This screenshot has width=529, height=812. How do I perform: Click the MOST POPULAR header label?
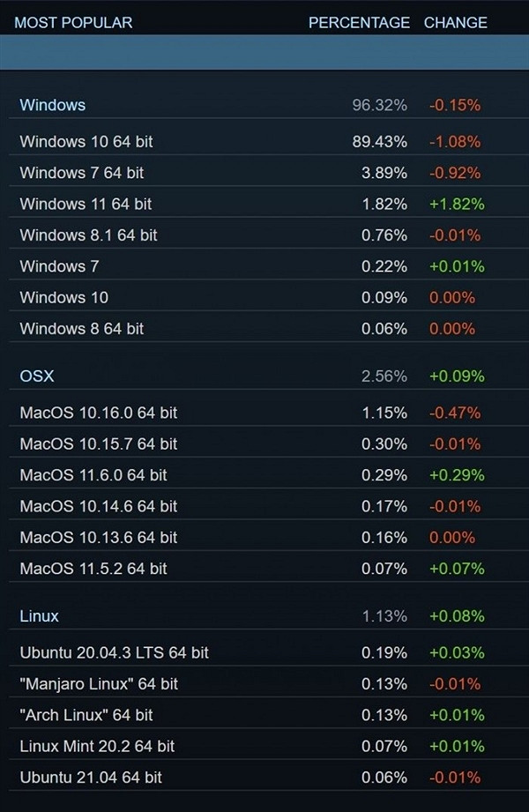click(x=75, y=23)
